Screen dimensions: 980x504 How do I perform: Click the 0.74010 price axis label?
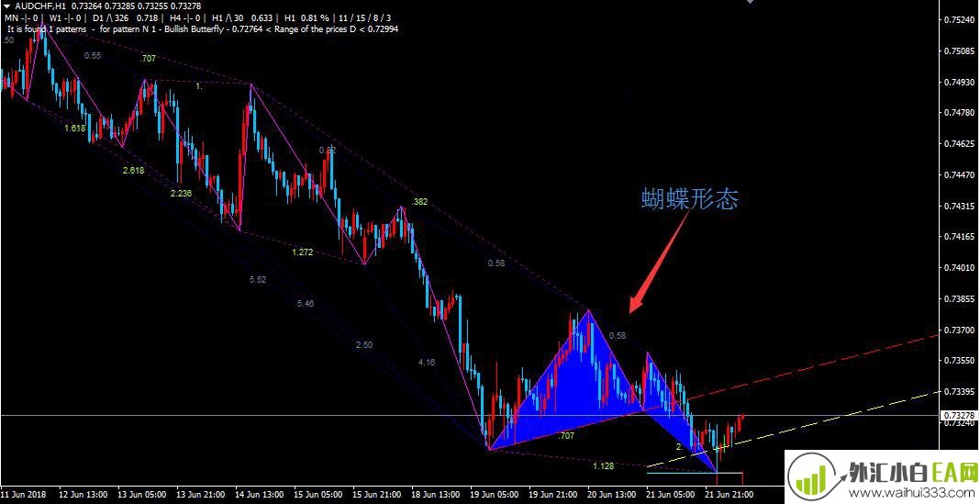click(x=959, y=268)
